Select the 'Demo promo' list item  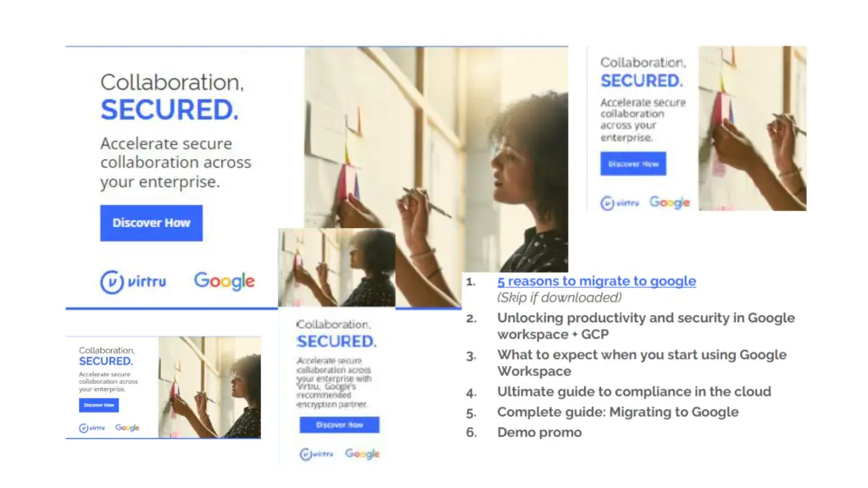point(539,432)
